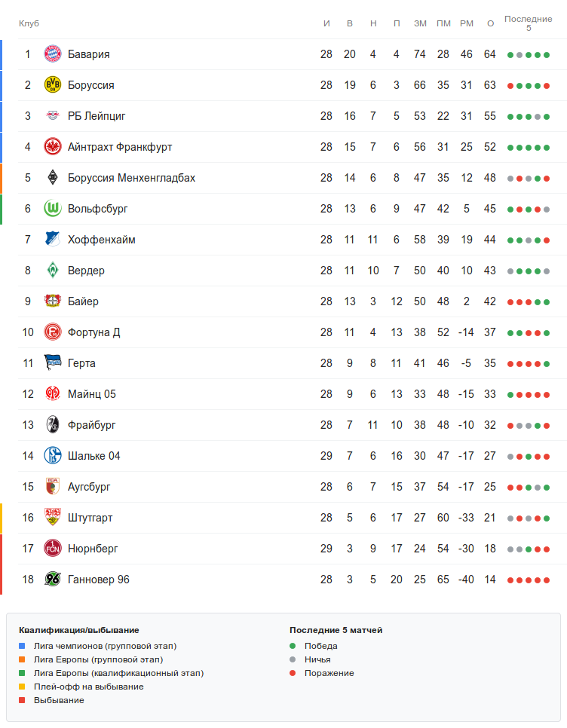Viewport: 567px width, 728px height.
Task: Click the RB Leipzig club logo
Action: click(52, 116)
